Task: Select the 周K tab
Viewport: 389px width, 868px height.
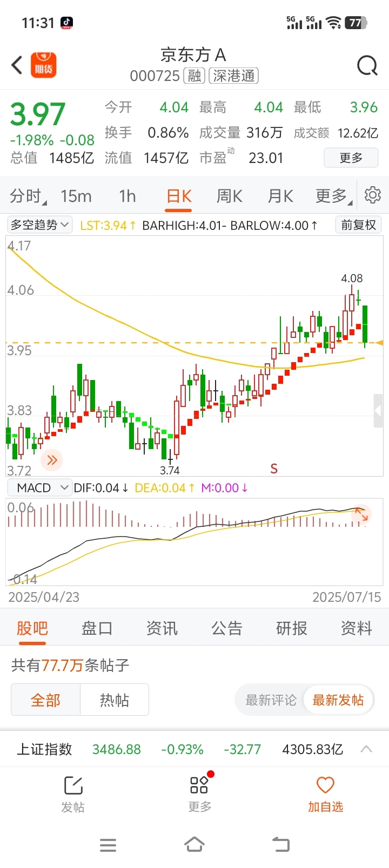Action: [230, 196]
